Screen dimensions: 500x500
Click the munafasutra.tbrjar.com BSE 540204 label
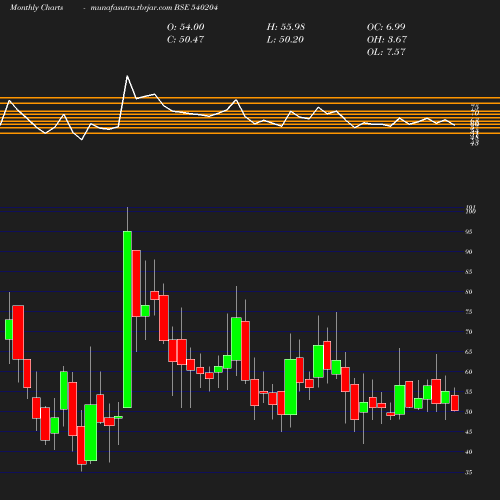pyautogui.click(x=154, y=7)
